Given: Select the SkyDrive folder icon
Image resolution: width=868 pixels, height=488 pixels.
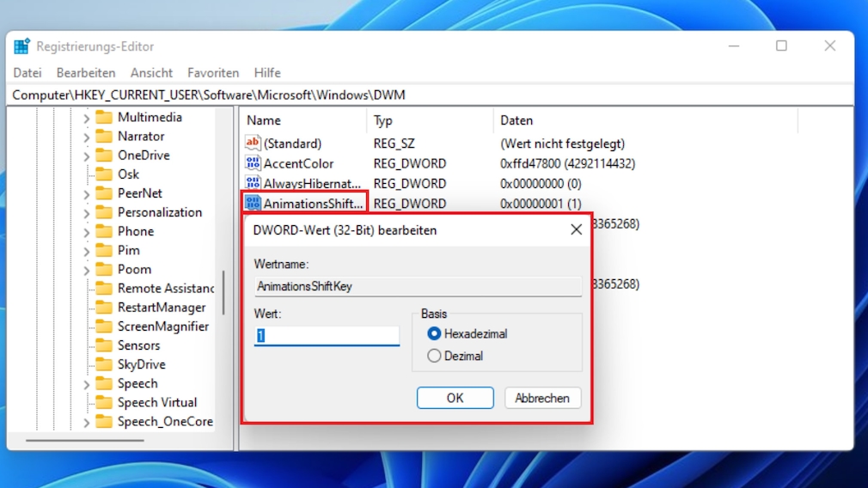Looking at the screenshot, I should click(103, 364).
